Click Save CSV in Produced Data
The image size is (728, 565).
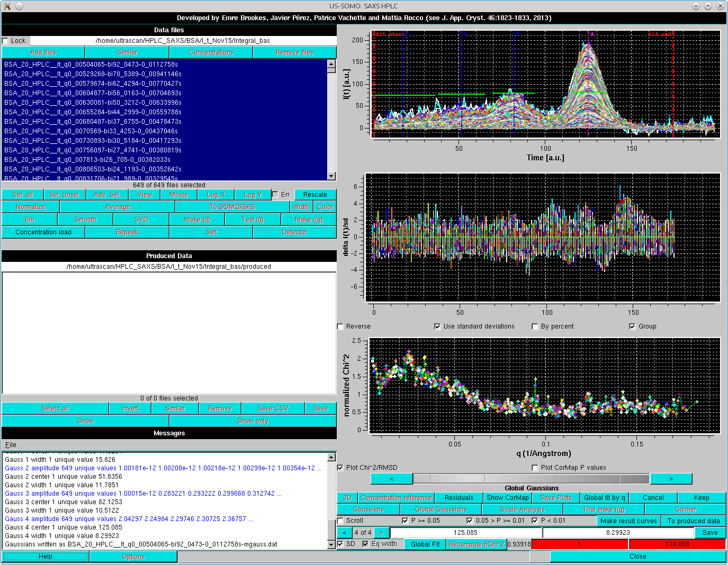(273, 408)
